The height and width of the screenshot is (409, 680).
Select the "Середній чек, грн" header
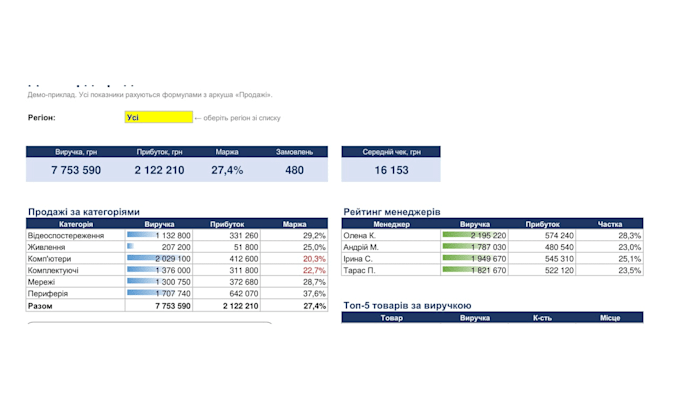click(x=391, y=152)
